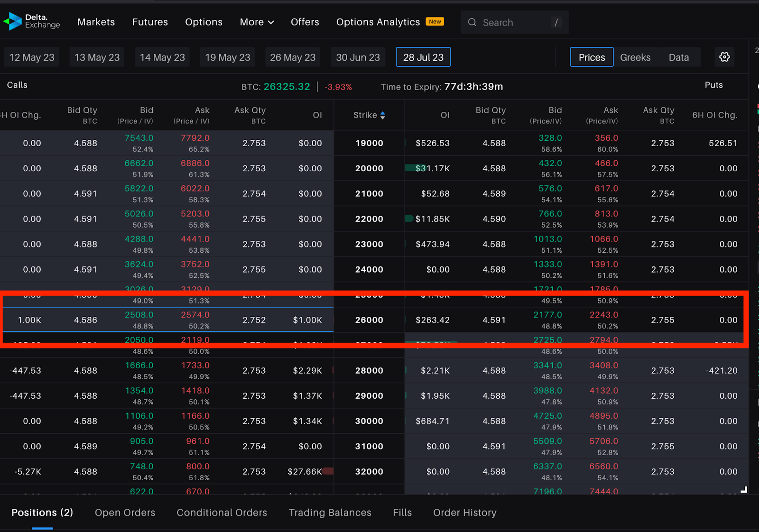
Task: Click the search magnifier icon
Action: coord(472,22)
